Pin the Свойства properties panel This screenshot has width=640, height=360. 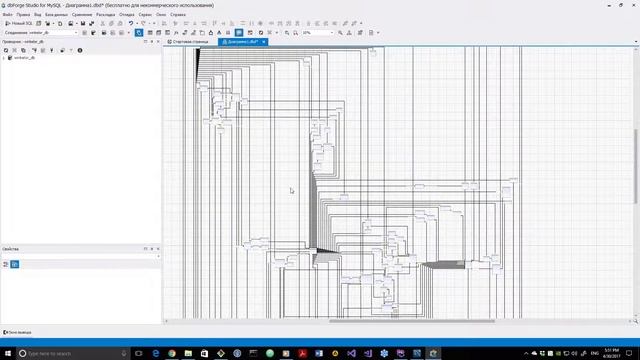(152, 249)
